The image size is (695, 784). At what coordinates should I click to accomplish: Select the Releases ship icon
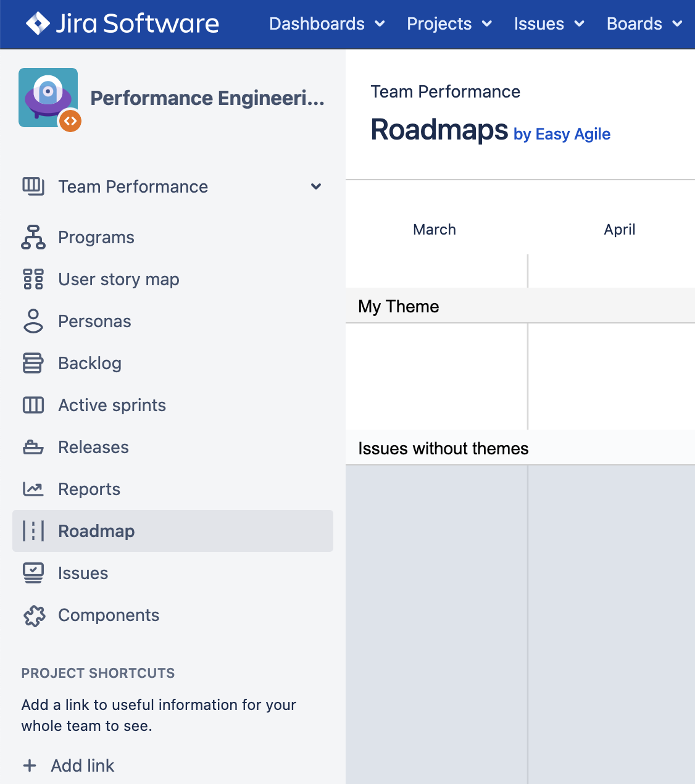pos(33,447)
